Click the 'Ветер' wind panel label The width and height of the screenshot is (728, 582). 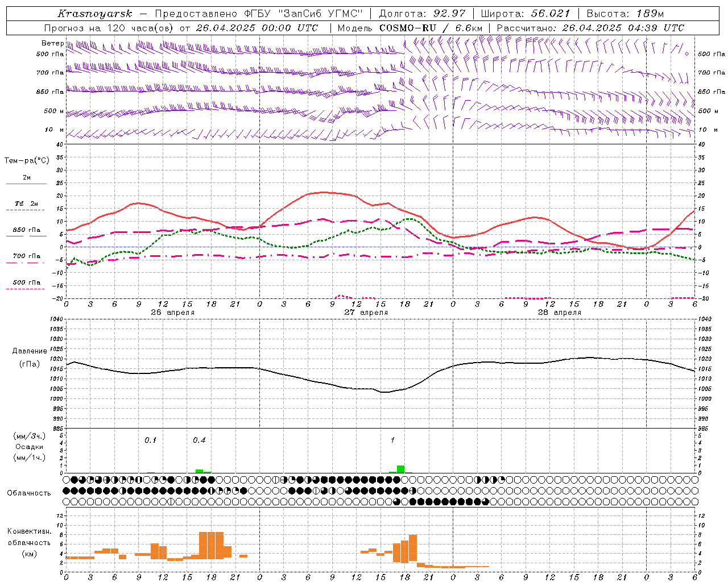click(52, 43)
